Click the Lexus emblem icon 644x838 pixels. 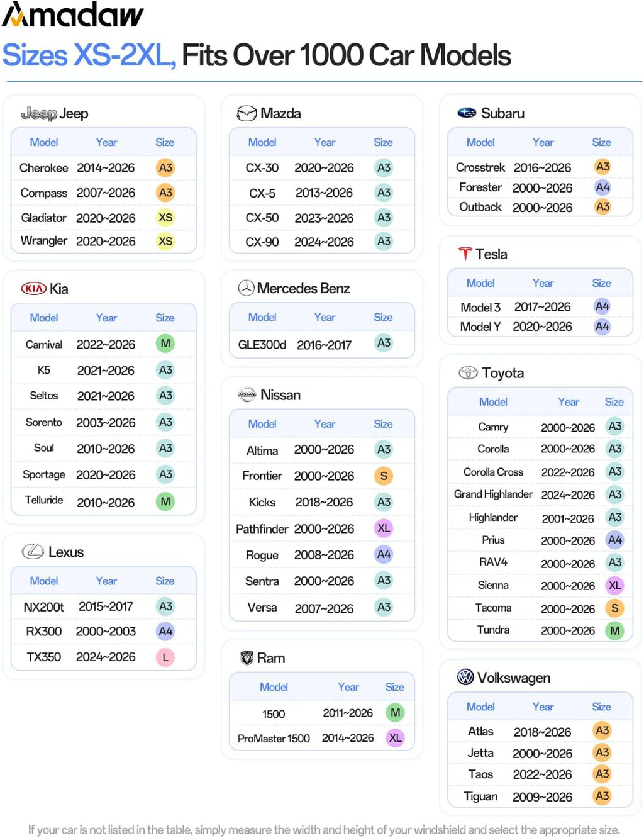coord(33,552)
